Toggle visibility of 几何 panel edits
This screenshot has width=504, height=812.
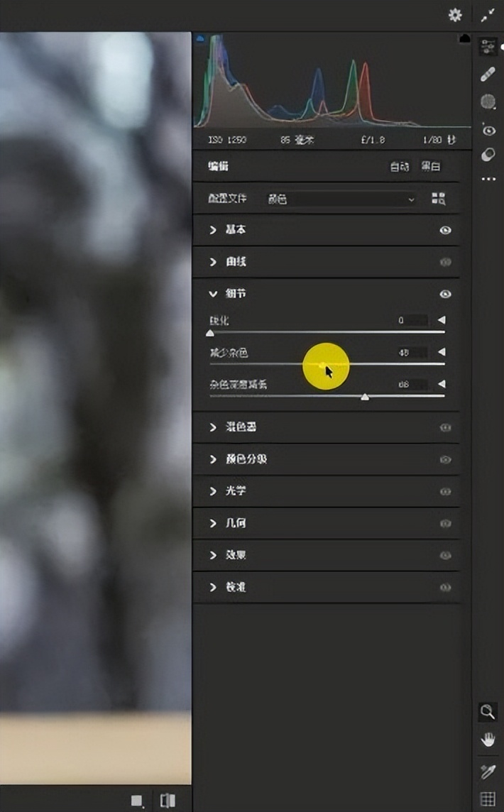[445, 524]
